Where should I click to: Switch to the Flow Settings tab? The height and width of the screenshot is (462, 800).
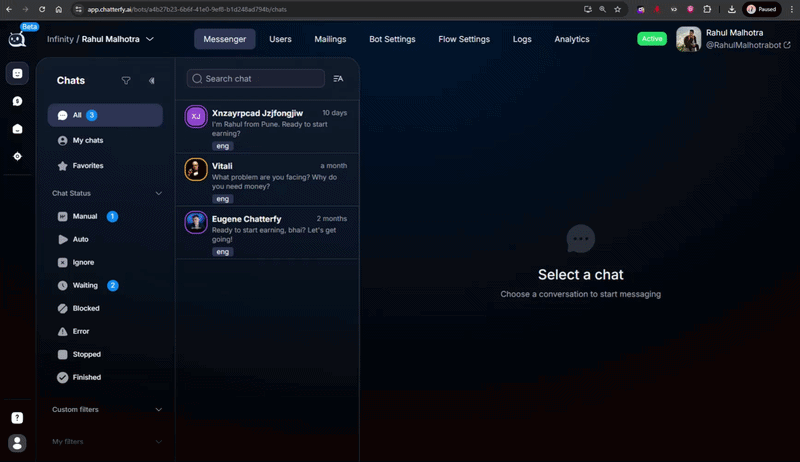(464, 39)
